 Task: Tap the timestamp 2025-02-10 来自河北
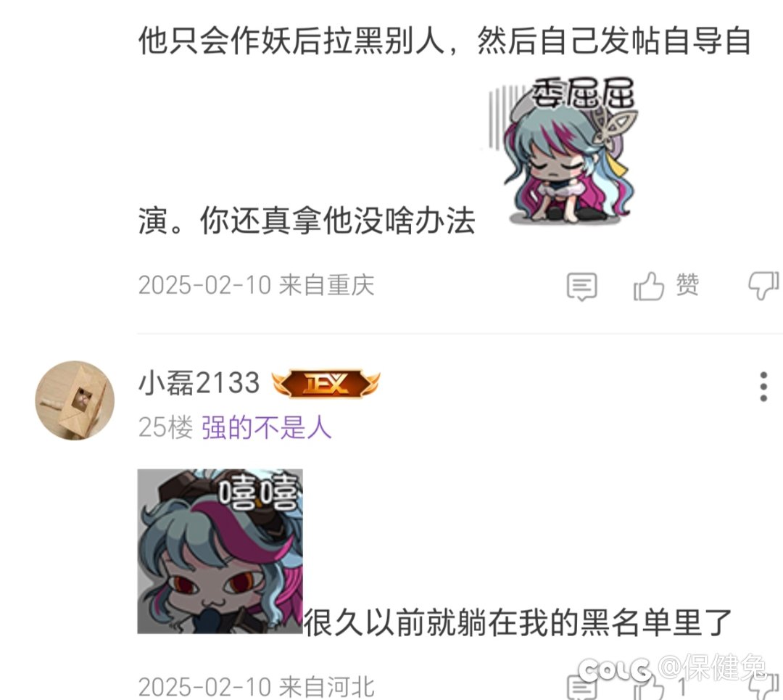[x=256, y=687]
